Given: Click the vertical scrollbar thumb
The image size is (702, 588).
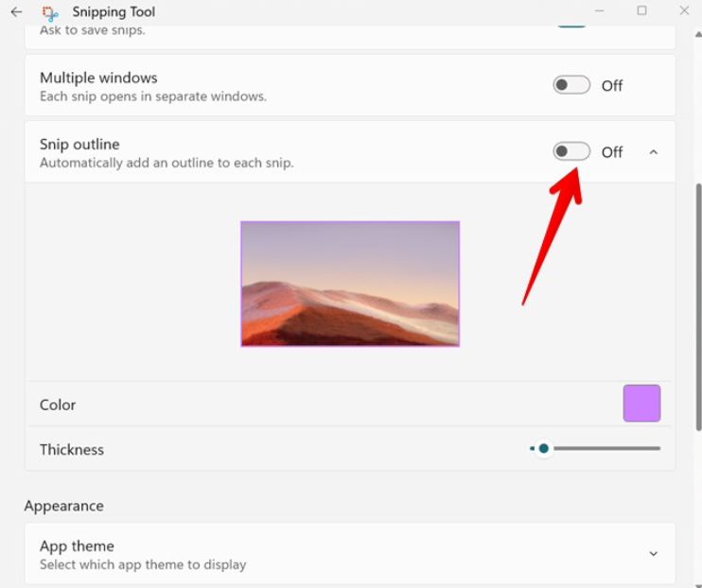Looking at the screenshot, I should [698, 307].
